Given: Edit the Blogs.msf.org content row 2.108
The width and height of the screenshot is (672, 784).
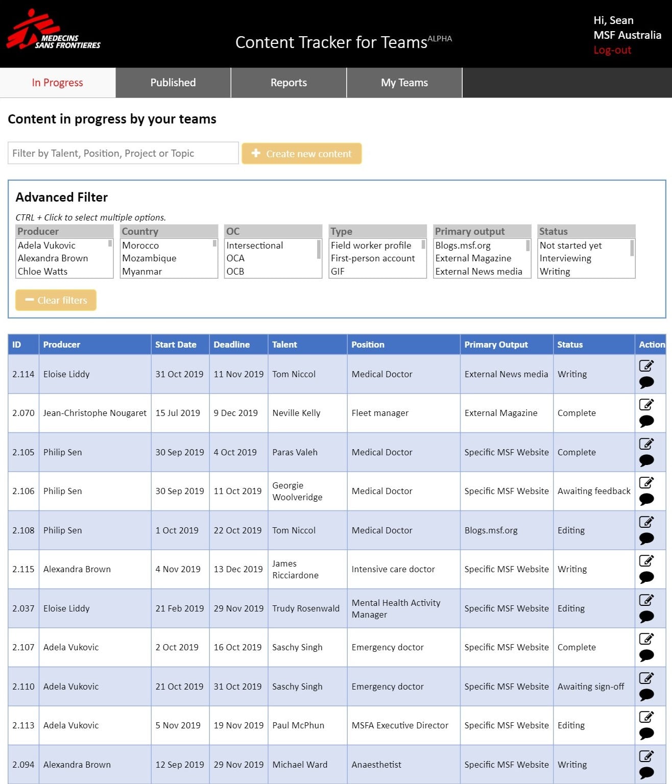Looking at the screenshot, I should (646, 522).
